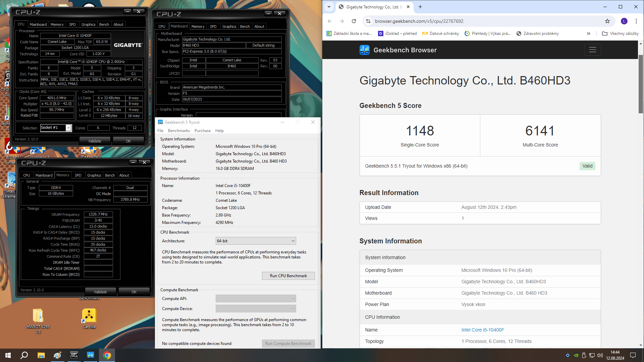
Task: Click the safely remove hardware tray icon
Action: pos(584,355)
